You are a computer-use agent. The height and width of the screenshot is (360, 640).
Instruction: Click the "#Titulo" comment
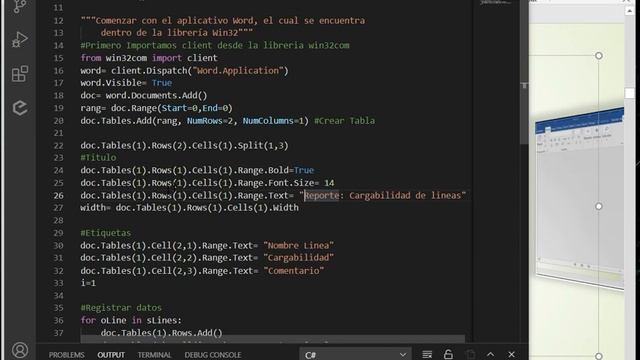[x=98, y=158]
